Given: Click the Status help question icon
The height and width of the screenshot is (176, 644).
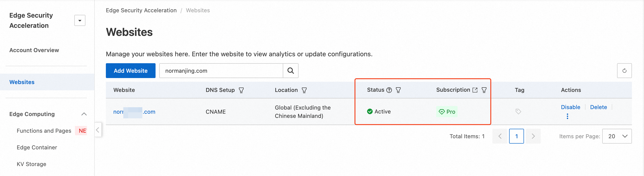Looking at the screenshot, I should [x=389, y=90].
